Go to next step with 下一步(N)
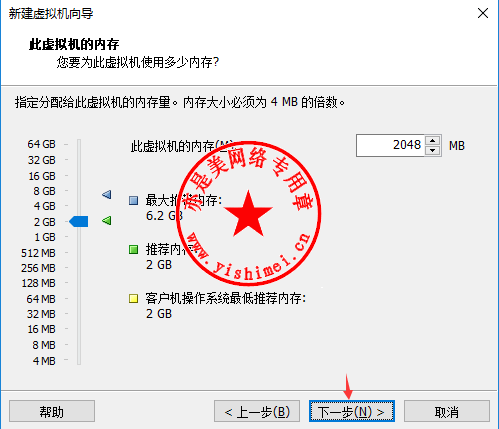The width and height of the screenshot is (499, 429). [352, 411]
